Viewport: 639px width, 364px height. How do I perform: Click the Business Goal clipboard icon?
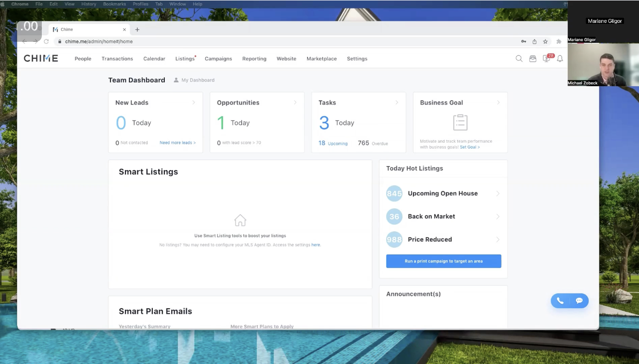[459, 123]
